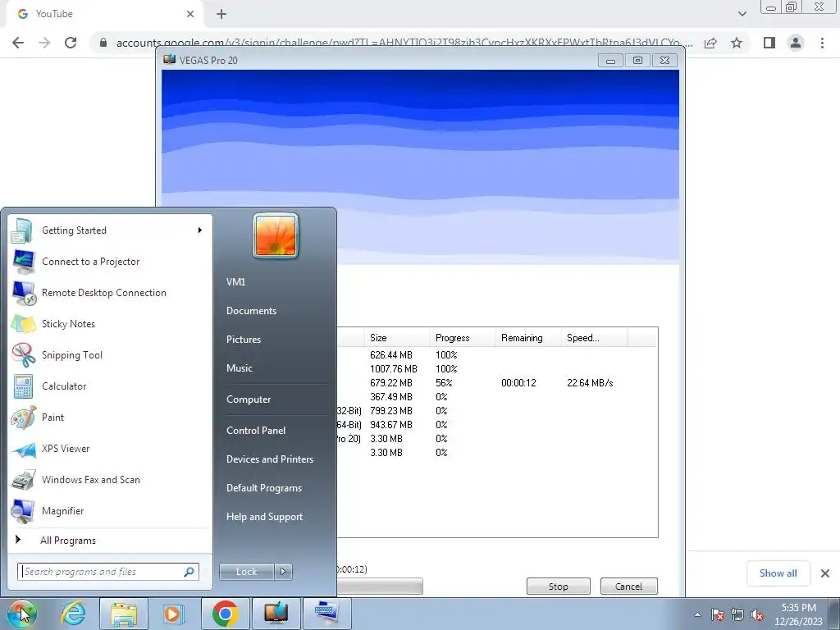Click the search magnifier icon in Start menu
This screenshot has width=840, height=630.
pos(189,572)
